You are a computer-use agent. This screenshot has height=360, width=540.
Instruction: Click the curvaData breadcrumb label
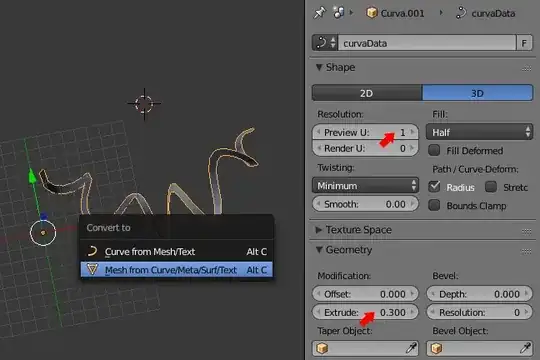tap(493, 13)
